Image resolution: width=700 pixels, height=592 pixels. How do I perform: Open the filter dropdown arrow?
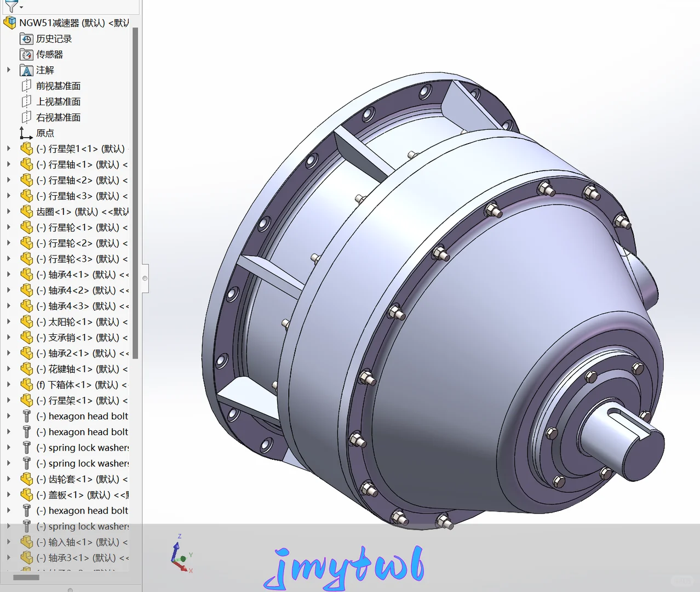point(21,7)
